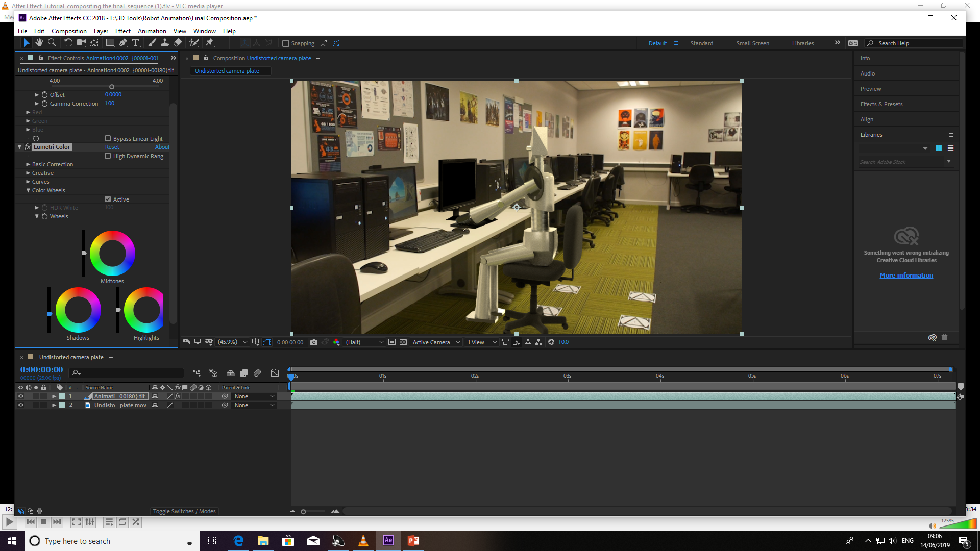980x551 pixels.
Task: Open the Effects & Presets panel
Action: click(x=881, y=104)
